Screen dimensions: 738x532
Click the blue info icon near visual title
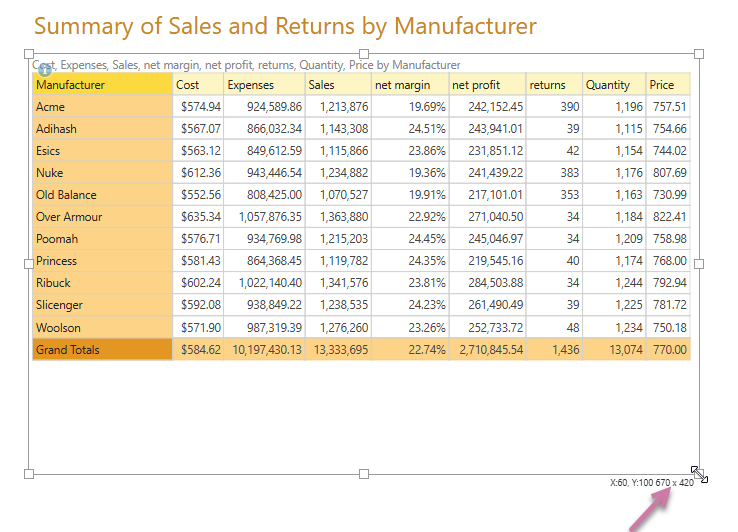pos(45,70)
